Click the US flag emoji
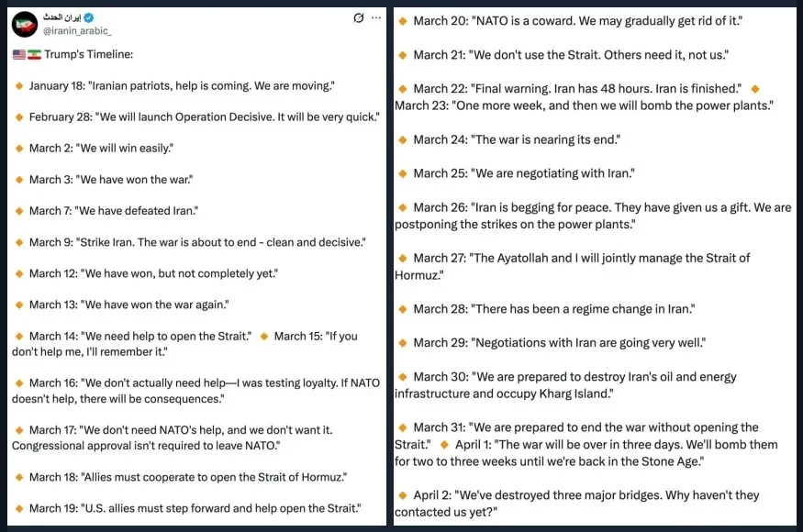Viewport: 803px width, 532px height. click(x=18, y=55)
